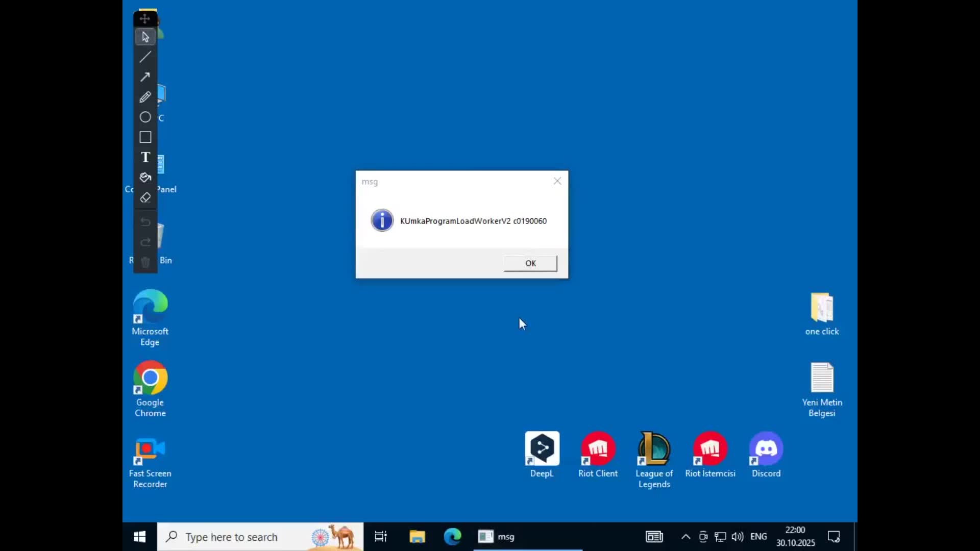Viewport: 980px width, 551px height.
Task: Select the arrow drawing tool
Action: (x=145, y=77)
